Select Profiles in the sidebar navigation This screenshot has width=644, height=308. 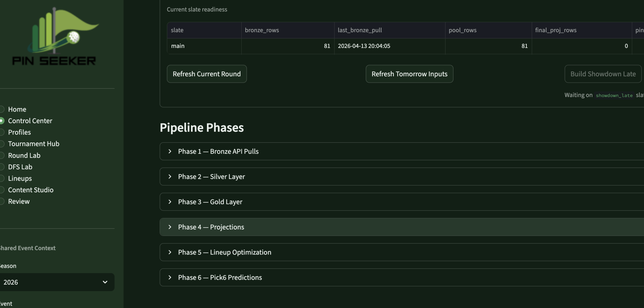coord(19,132)
